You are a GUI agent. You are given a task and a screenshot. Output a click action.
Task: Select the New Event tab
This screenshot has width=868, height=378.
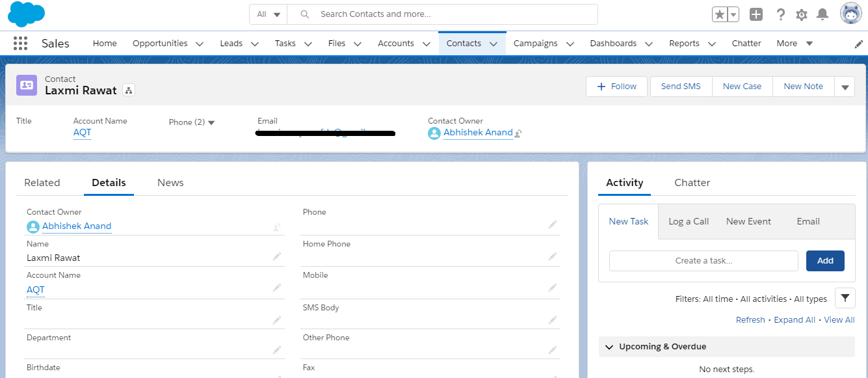[748, 221]
